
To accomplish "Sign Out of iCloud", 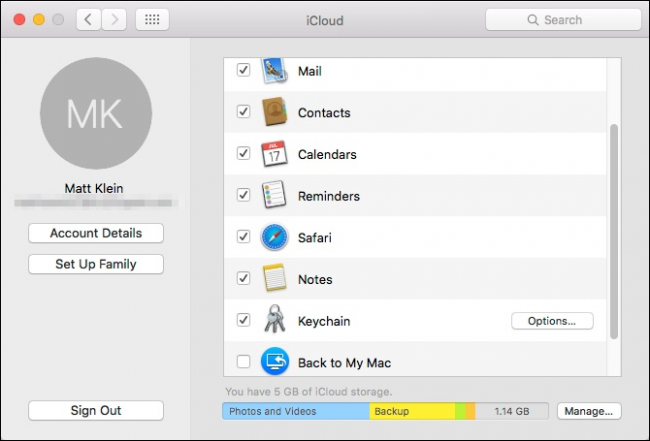I will 96,410.
